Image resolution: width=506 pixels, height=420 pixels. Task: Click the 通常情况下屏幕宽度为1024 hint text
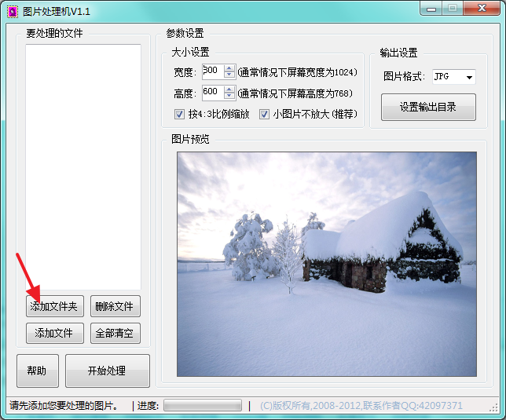[298, 72]
